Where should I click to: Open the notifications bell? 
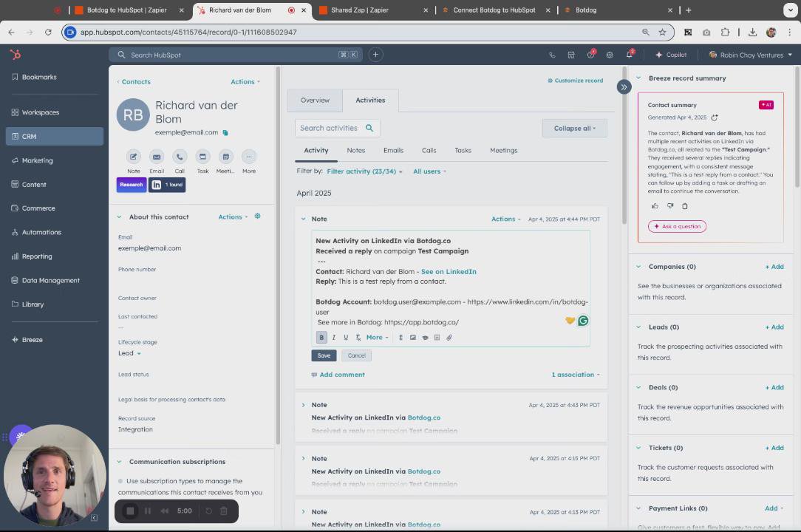630,54
